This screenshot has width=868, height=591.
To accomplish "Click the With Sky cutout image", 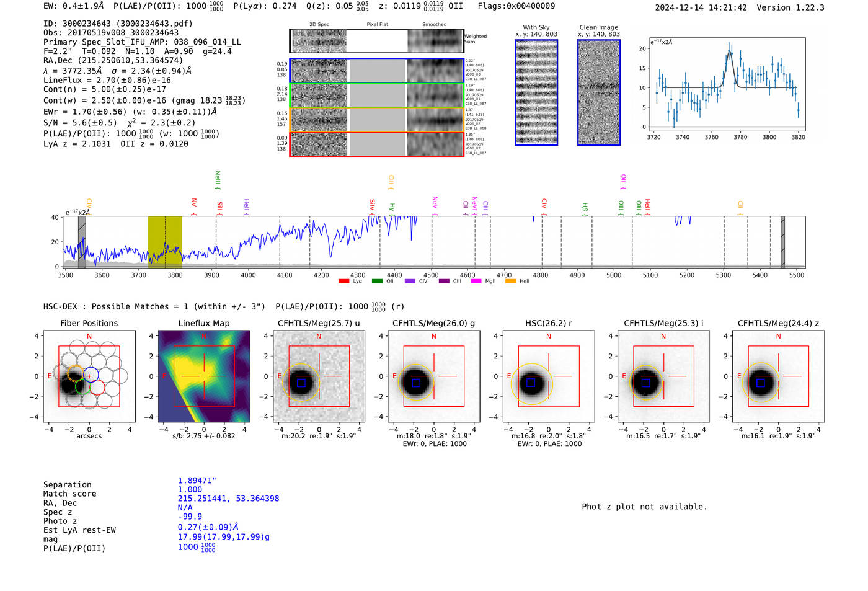I will 536,92.
